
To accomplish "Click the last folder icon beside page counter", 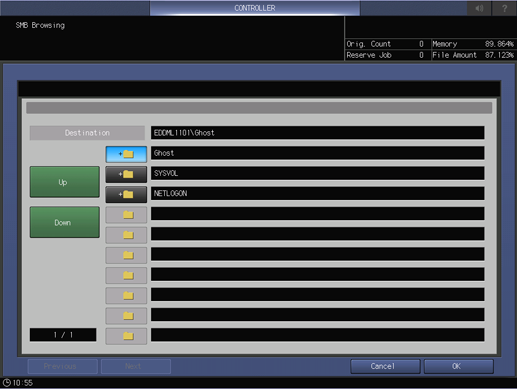I will [x=126, y=336].
